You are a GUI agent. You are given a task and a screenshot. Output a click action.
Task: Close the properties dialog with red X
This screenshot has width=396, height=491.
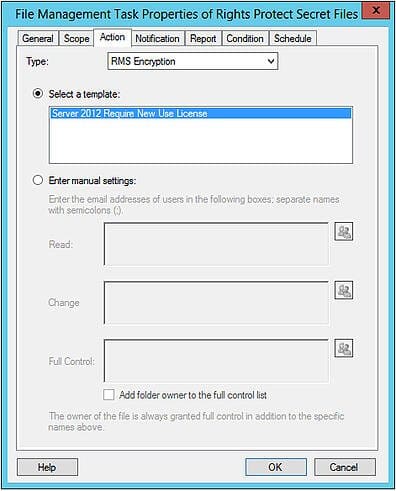pyautogui.click(x=376, y=10)
